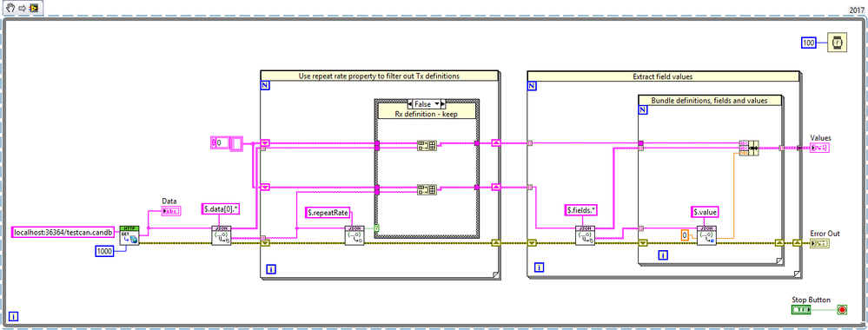Click the 'Stop Button' label text
The width and height of the screenshot is (868, 330).
click(811, 300)
